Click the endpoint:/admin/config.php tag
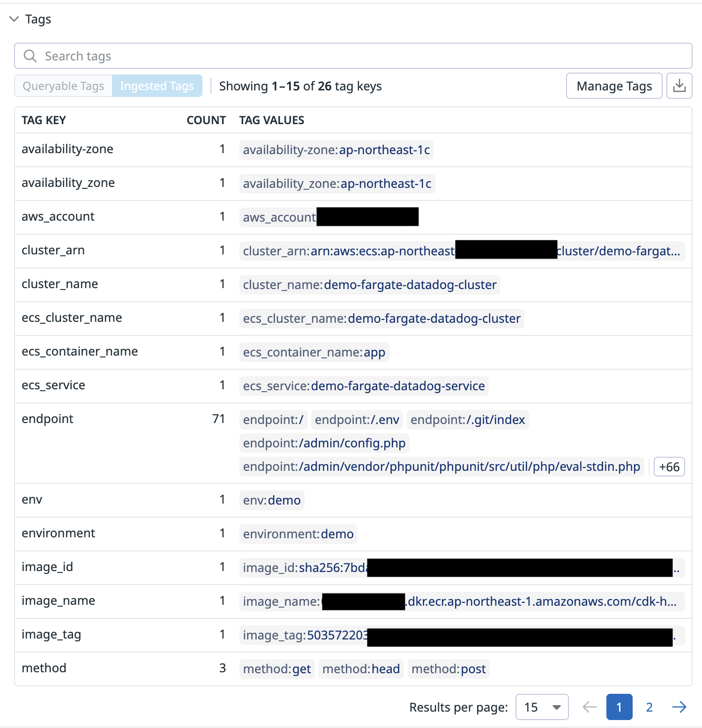The height and width of the screenshot is (728, 702). click(324, 443)
